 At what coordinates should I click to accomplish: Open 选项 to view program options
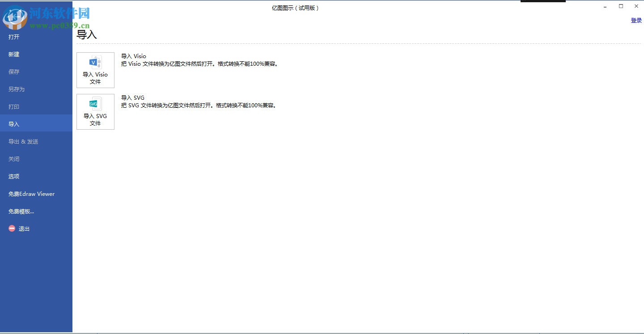coord(13,176)
